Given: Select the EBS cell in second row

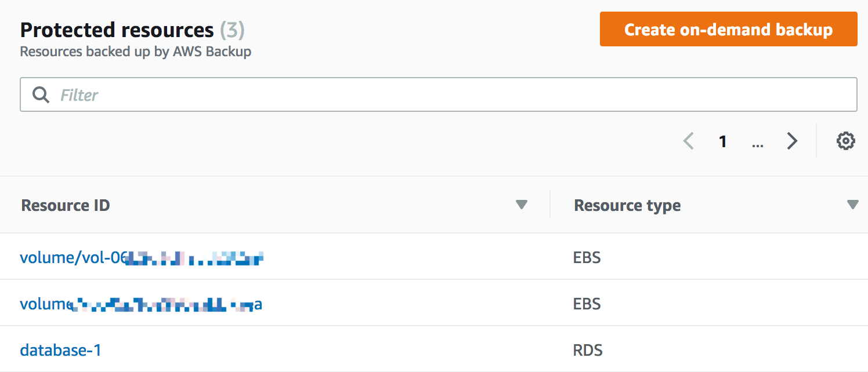Looking at the screenshot, I should [587, 303].
